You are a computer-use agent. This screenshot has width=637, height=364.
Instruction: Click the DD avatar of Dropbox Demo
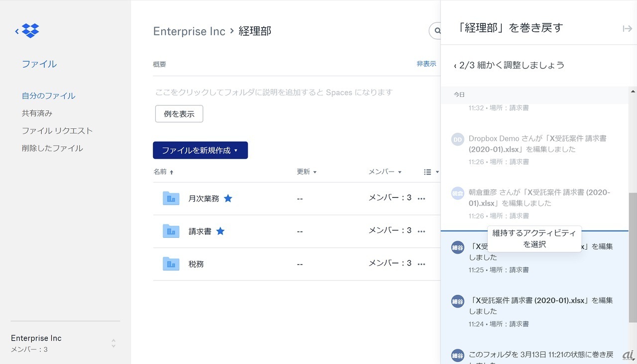(x=458, y=139)
